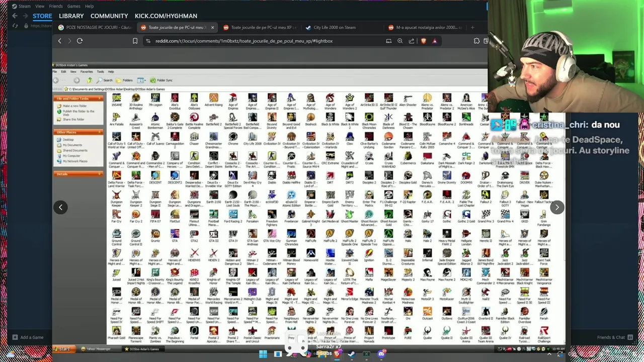Open the FIFA 07 shortcut
Screen dimensions: 644x362
[155, 217]
